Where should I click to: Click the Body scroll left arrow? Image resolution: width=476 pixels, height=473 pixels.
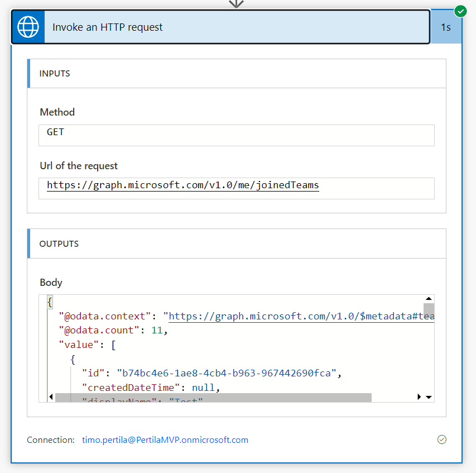tap(51, 397)
